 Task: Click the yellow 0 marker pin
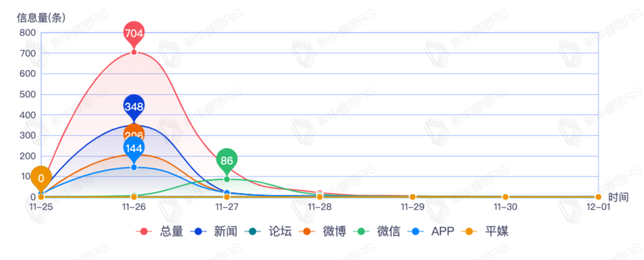pos(41,178)
